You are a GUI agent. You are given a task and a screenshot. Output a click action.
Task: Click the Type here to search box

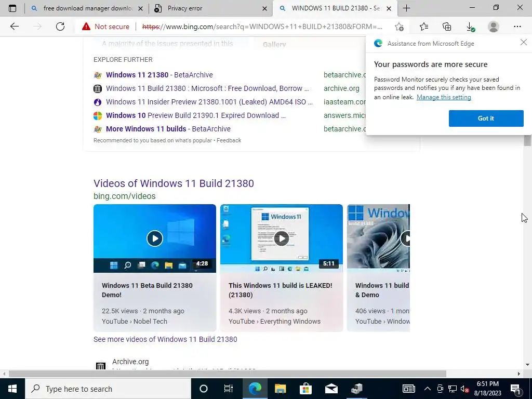[x=108, y=389]
